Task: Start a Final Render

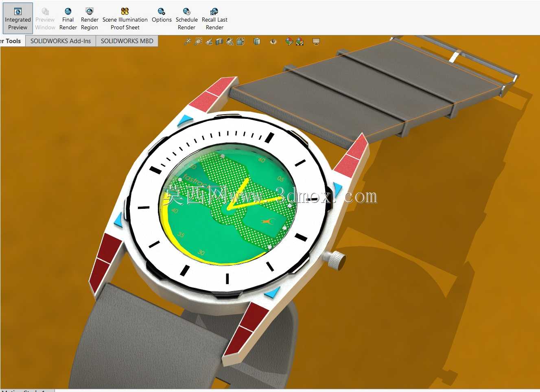Action: tap(68, 19)
